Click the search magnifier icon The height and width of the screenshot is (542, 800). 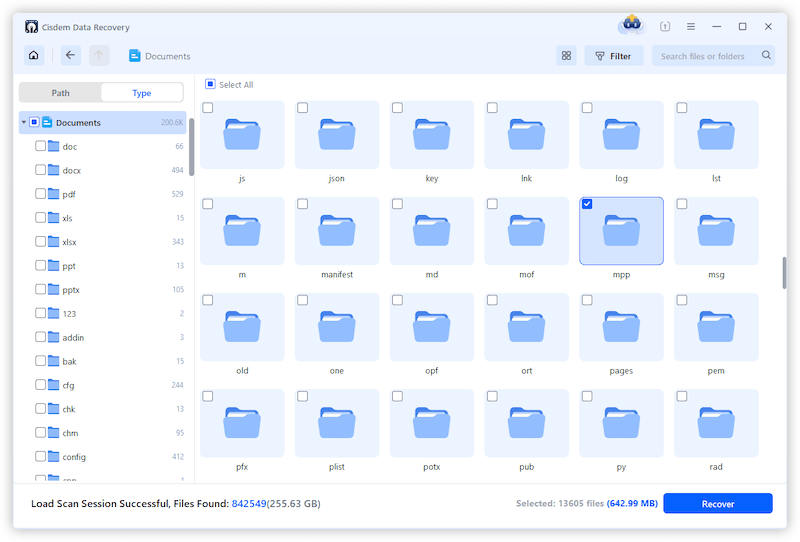(x=766, y=55)
